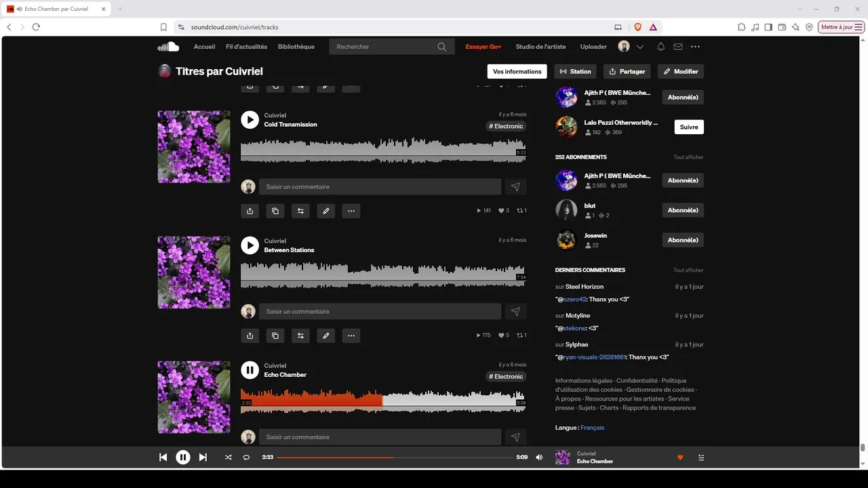868x488 pixels.
Task: Bookmark this page with the bookmark icon
Action: point(163,27)
